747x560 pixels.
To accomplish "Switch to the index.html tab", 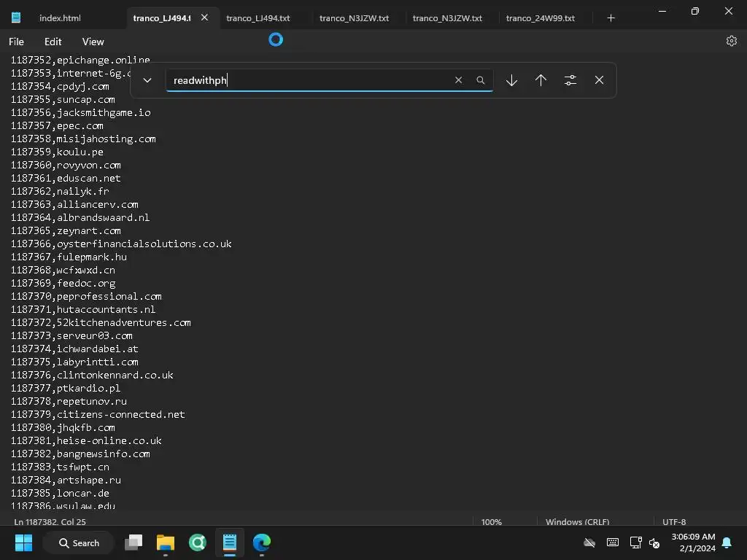I will point(60,18).
